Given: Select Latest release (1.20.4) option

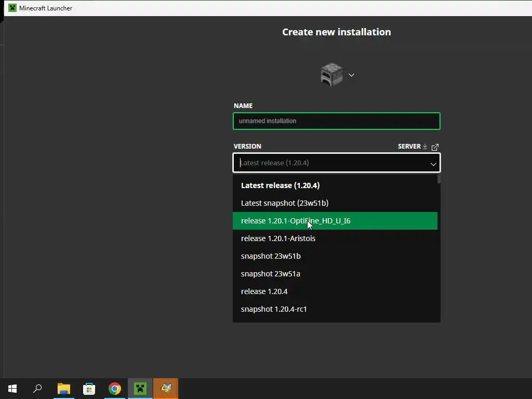Looking at the screenshot, I should click(x=335, y=185).
